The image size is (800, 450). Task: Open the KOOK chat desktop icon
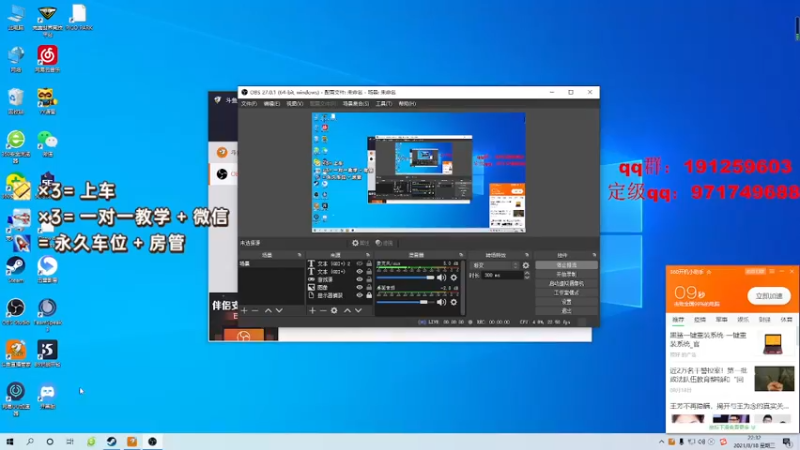pyautogui.click(x=47, y=396)
